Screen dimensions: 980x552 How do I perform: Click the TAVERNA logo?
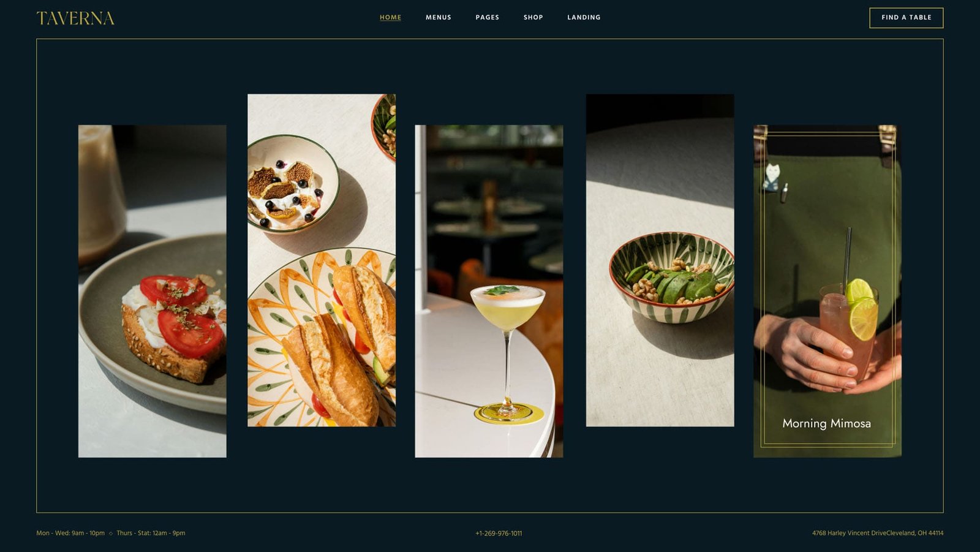click(75, 18)
